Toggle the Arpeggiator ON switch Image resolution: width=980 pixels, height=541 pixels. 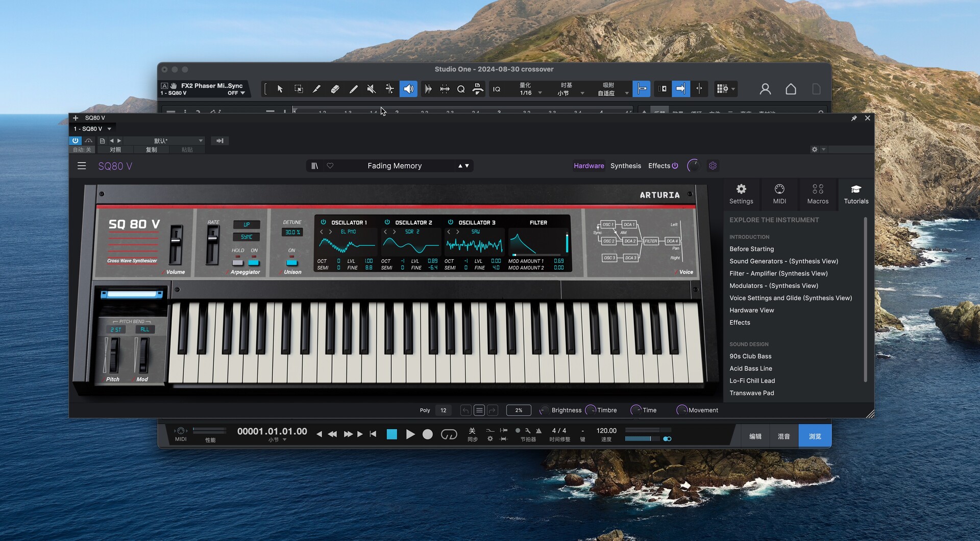(x=254, y=262)
